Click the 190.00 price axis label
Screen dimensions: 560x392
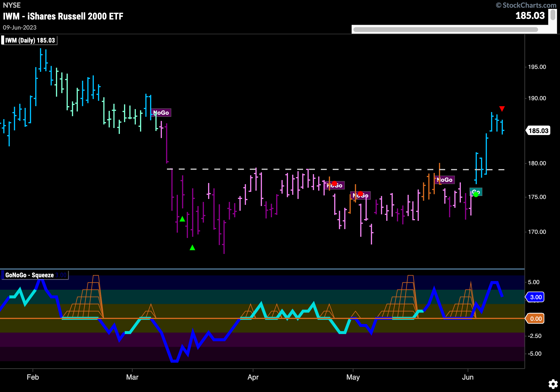tap(537, 98)
